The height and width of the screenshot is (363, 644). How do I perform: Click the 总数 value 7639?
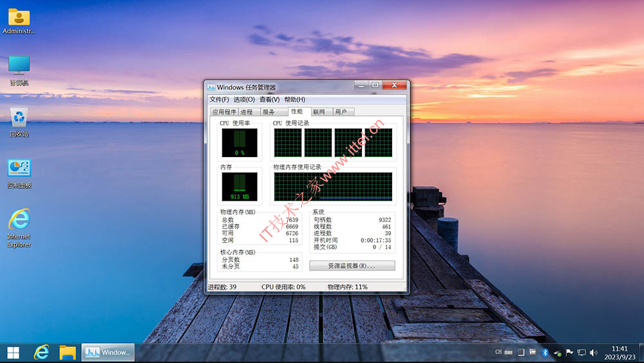292,219
